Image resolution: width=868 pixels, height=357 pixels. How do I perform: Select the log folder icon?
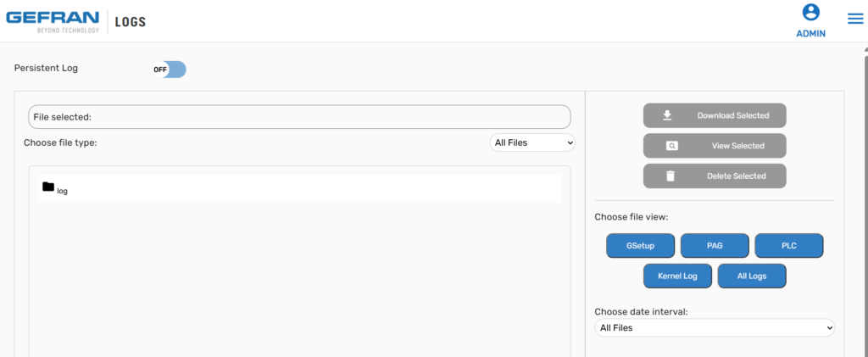click(x=48, y=187)
